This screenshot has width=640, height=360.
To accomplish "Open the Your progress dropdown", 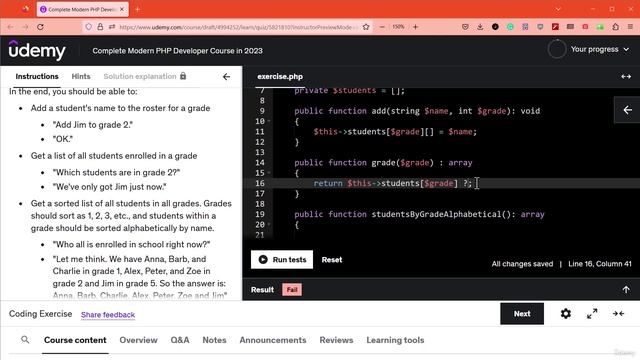I will pyautogui.click(x=600, y=49).
